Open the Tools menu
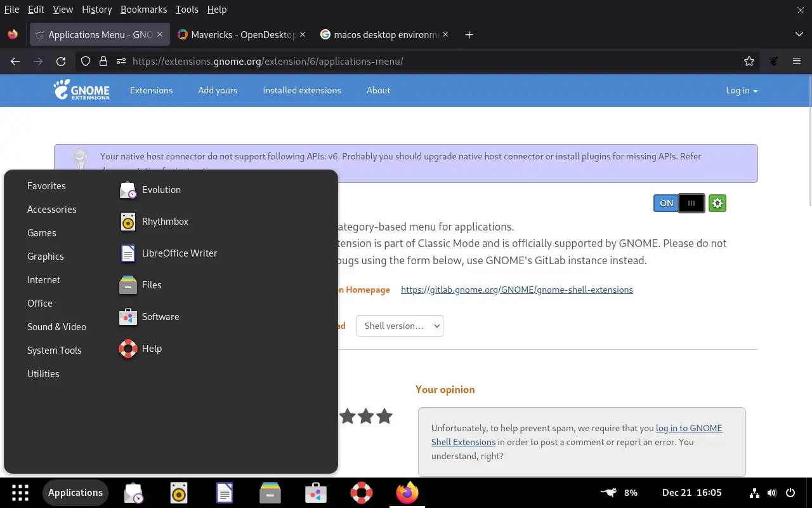The height and width of the screenshot is (508, 812). click(187, 10)
